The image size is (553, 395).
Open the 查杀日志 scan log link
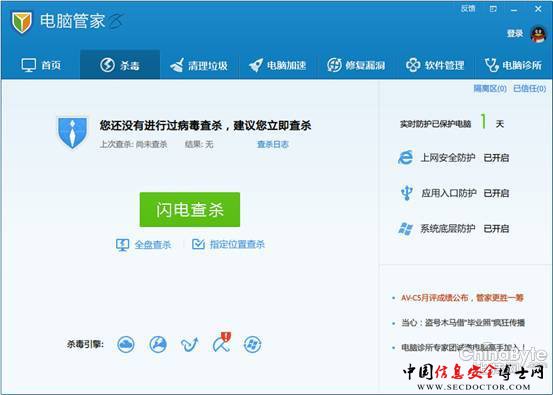pos(273,144)
